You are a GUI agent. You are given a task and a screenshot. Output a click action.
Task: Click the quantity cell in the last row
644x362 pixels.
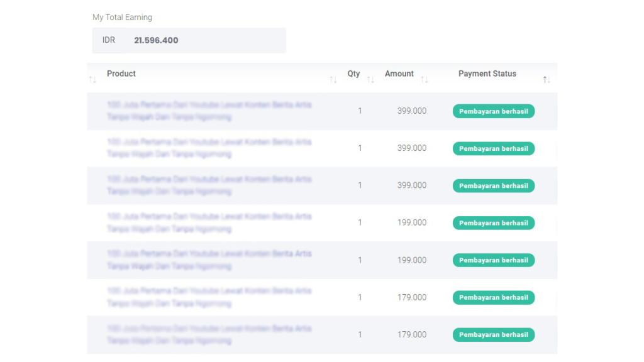pyautogui.click(x=360, y=334)
